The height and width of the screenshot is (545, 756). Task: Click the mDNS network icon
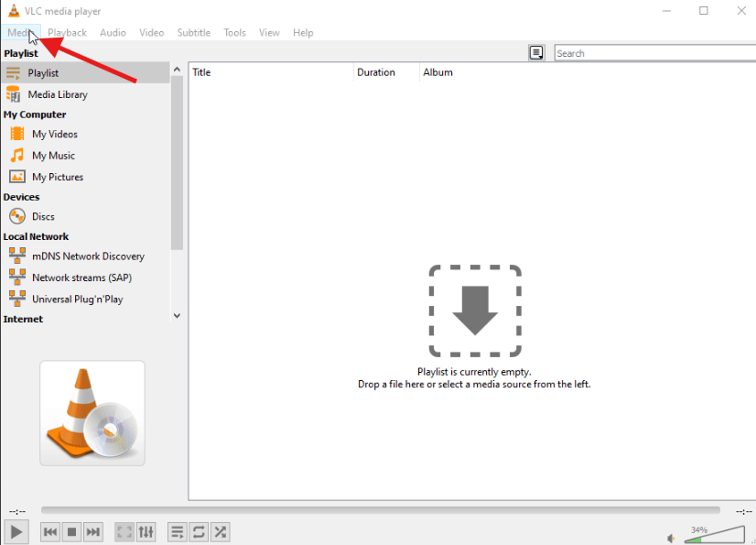(17, 256)
